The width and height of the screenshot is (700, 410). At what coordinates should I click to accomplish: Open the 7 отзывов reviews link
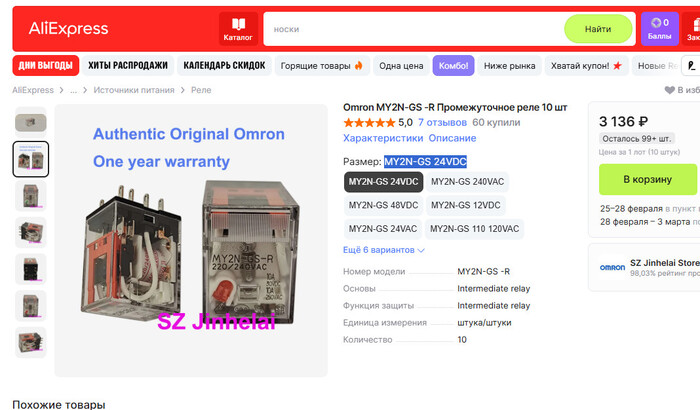(442, 122)
